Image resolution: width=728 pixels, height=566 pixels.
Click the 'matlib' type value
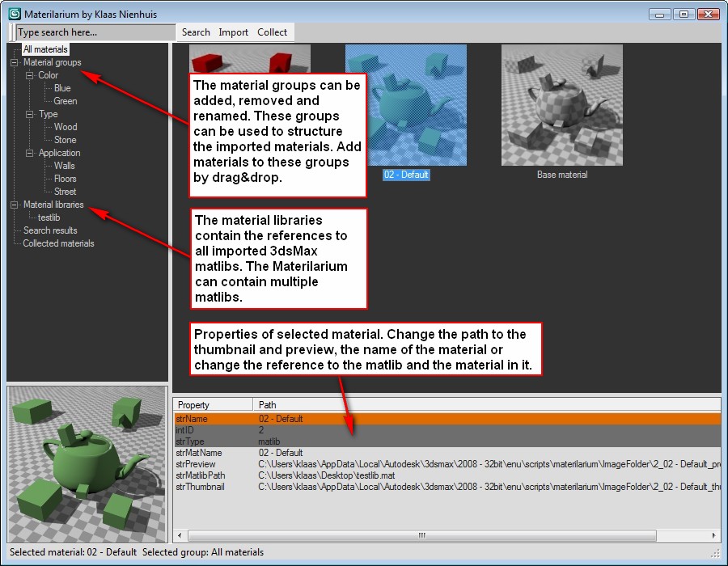point(269,441)
